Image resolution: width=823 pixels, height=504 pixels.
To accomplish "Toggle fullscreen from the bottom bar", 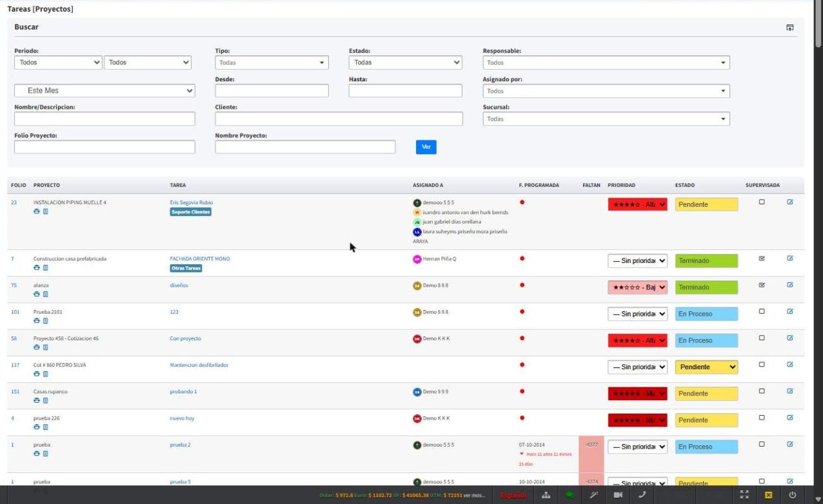I will (x=744, y=495).
